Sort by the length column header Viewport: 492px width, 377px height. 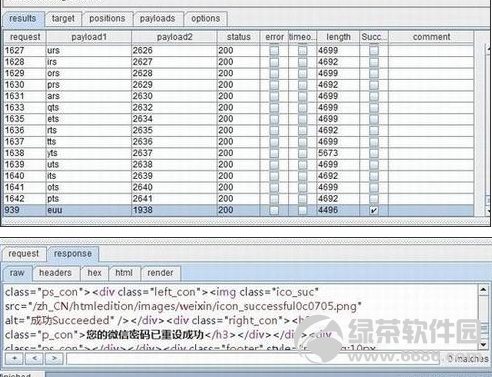[x=338, y=37]
